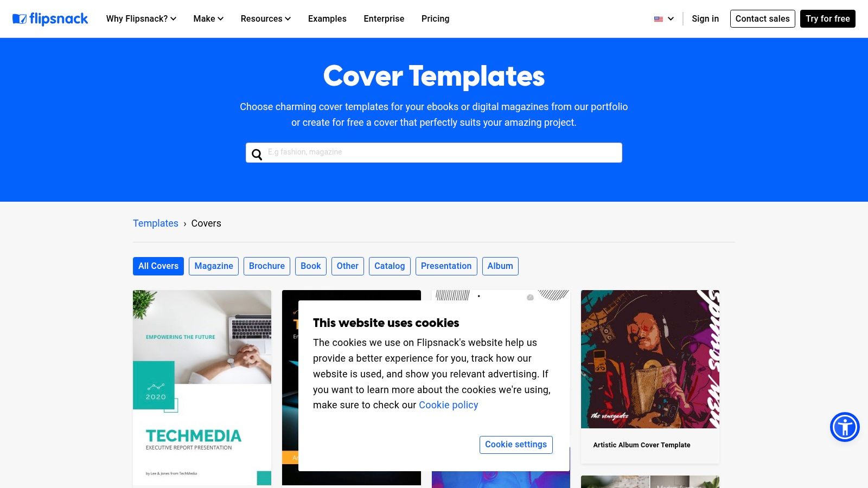Viewport: 868px width, 488px height.
Task: Expand the Make dropdown
Action: (x=208, y=18)
